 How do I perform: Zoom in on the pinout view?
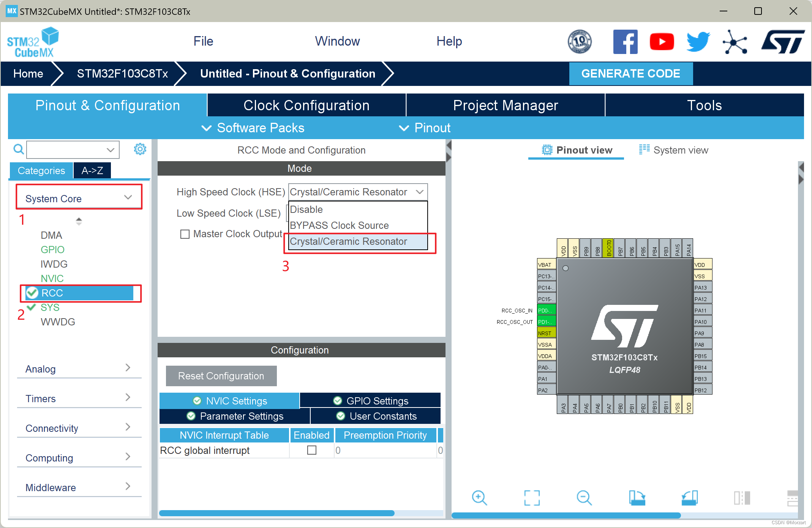479,498
